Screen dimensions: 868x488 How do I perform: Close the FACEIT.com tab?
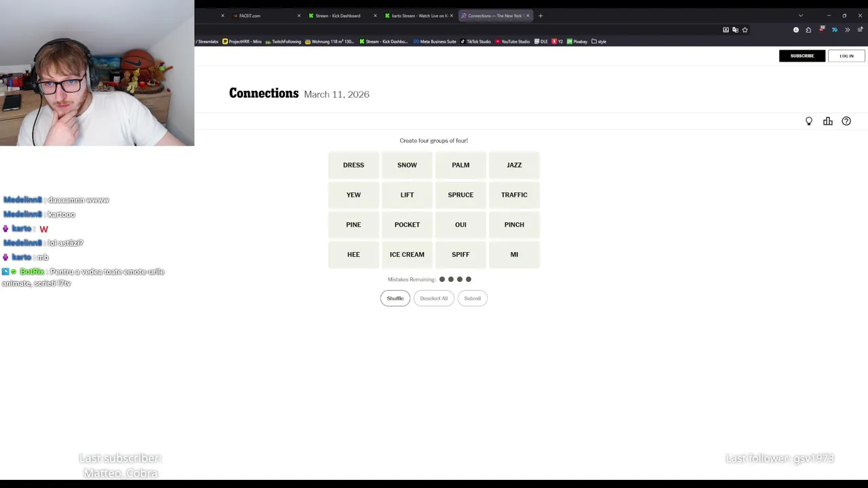pyautogui.click(x=298, y=16)
